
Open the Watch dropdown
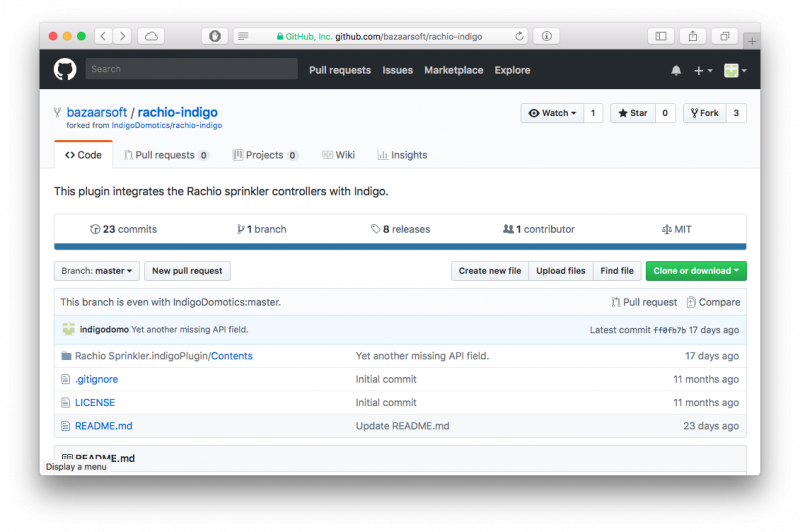point(552,113)
